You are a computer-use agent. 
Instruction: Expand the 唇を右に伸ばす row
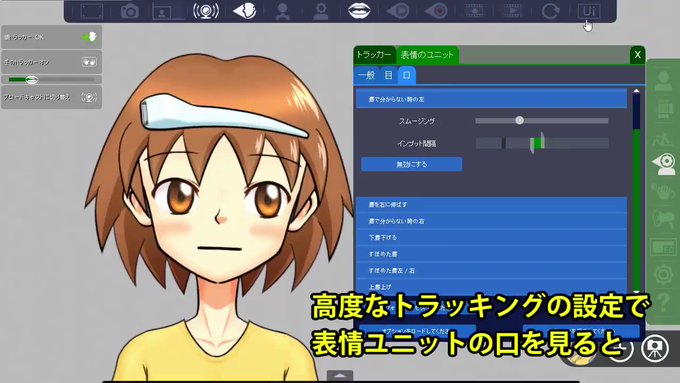point(491,204)
